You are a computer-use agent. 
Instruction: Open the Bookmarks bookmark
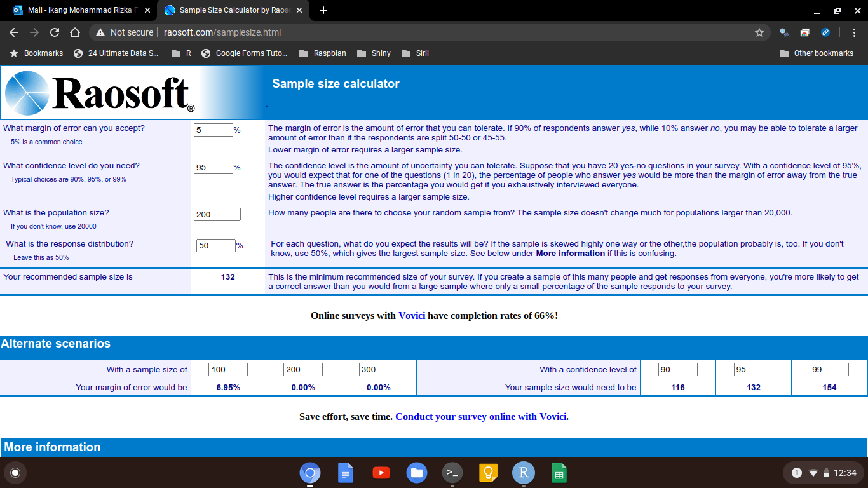coord(37,53)
